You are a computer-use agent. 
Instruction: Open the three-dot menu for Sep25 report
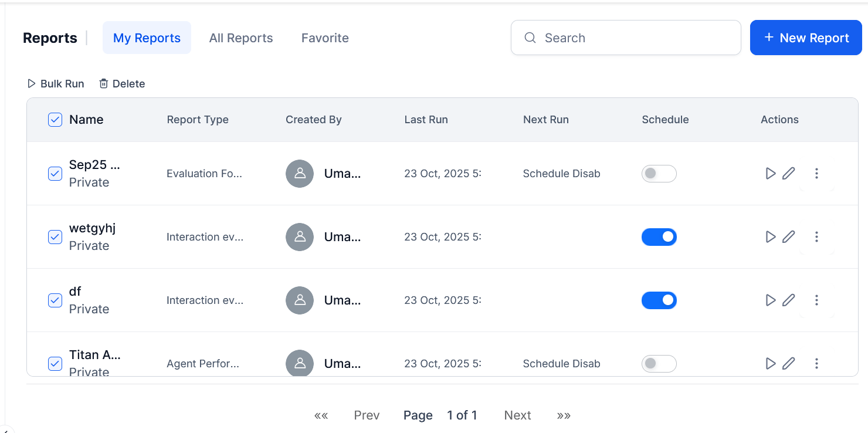(x=816, y=174)
